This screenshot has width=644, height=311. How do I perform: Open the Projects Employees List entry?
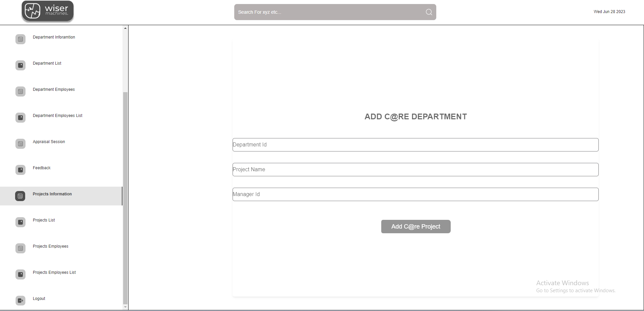[54, 272]
